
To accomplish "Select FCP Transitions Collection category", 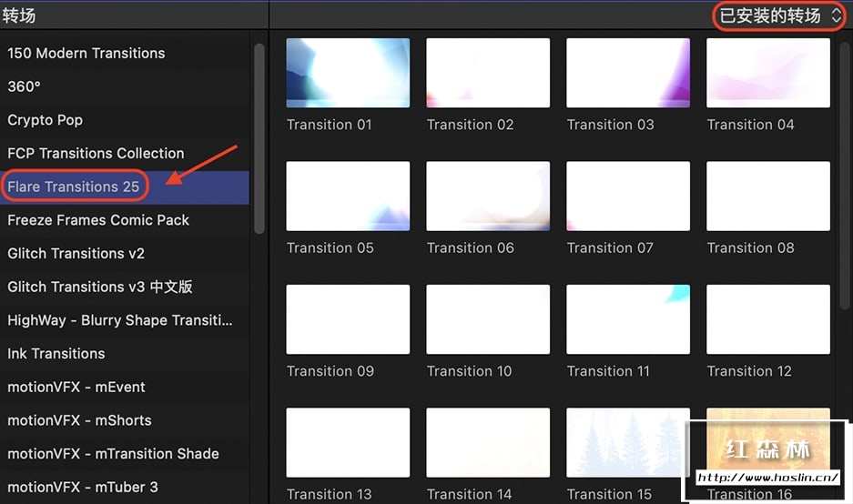I will (125, 154).
